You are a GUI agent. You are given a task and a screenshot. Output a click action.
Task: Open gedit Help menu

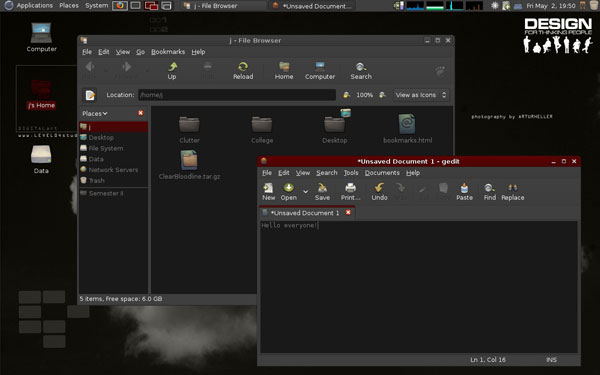coord(413,173)
